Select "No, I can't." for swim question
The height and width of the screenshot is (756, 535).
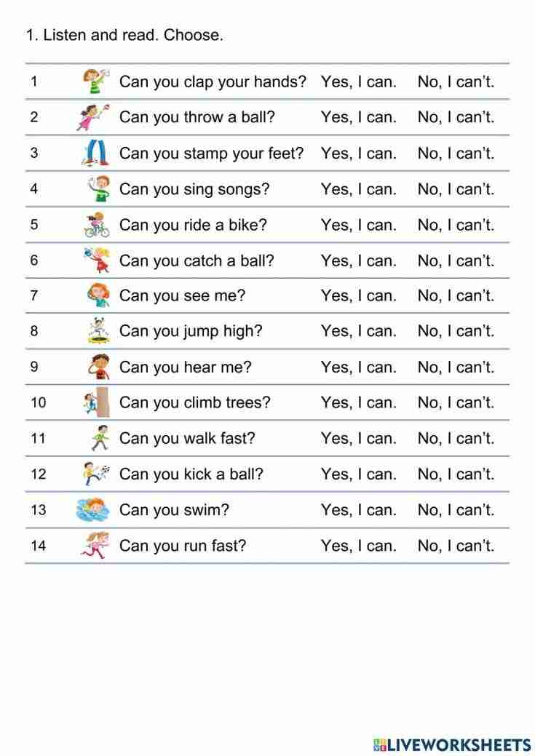click(456, 509)
